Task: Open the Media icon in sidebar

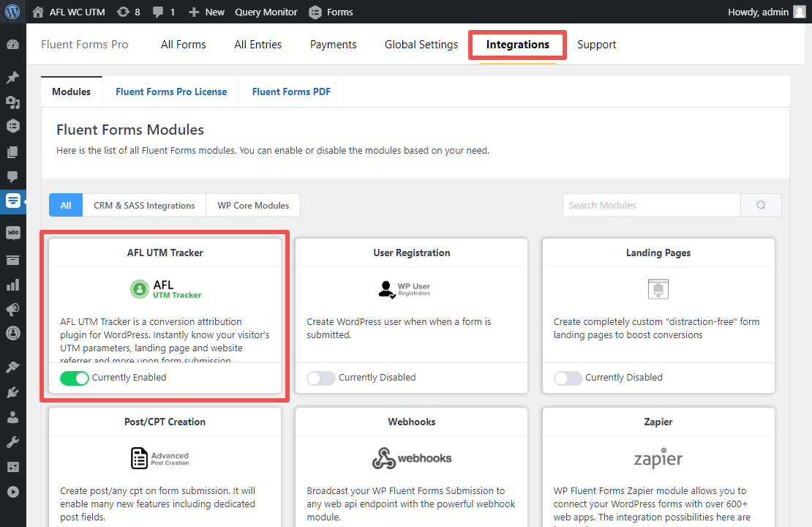Action: [x=13, y=102]
